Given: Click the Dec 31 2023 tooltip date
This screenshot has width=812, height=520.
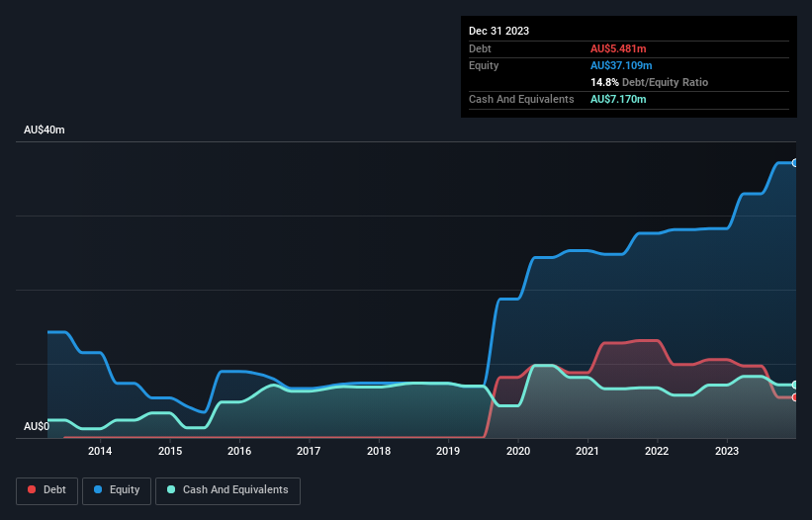Looking at the screenshot, I should click(x=498, y=31).
